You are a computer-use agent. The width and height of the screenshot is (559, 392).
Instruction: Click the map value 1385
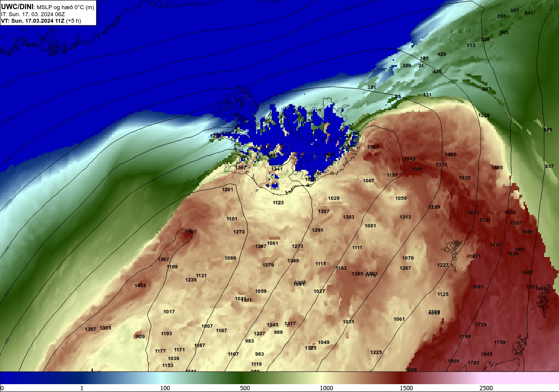[x=357, y=274]
